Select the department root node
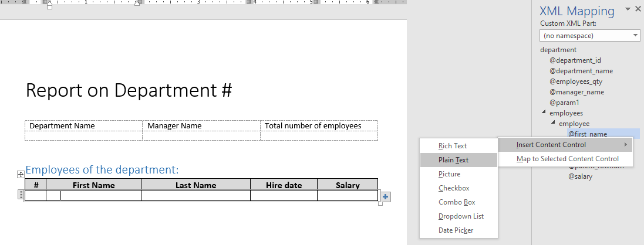This screenshot has width=644, height=245. (x=558, y=50)
